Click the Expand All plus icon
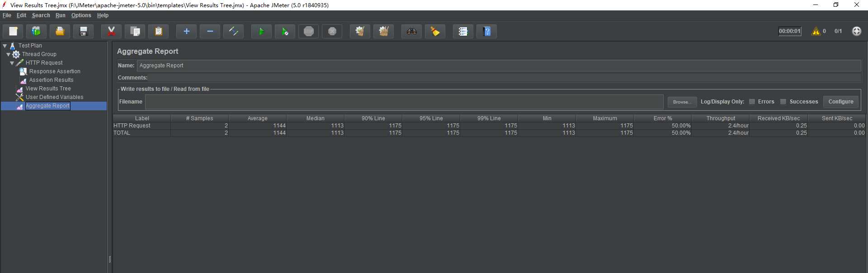 pos(186,31)
